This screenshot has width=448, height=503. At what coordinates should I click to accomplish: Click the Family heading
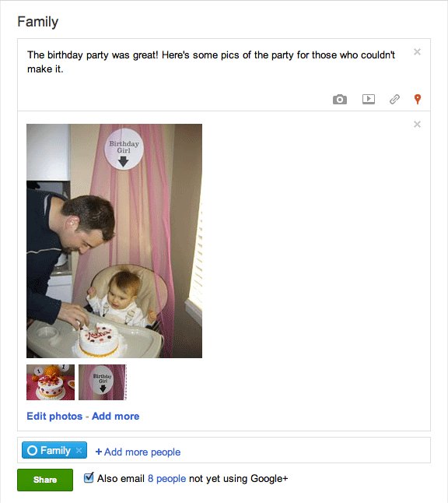coord(38,22)
